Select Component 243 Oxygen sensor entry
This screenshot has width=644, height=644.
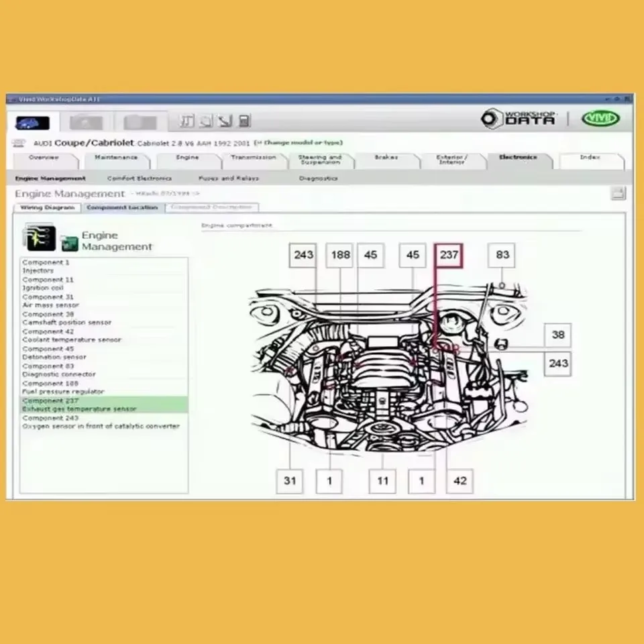pyautogui.click(x=103, y=422)
